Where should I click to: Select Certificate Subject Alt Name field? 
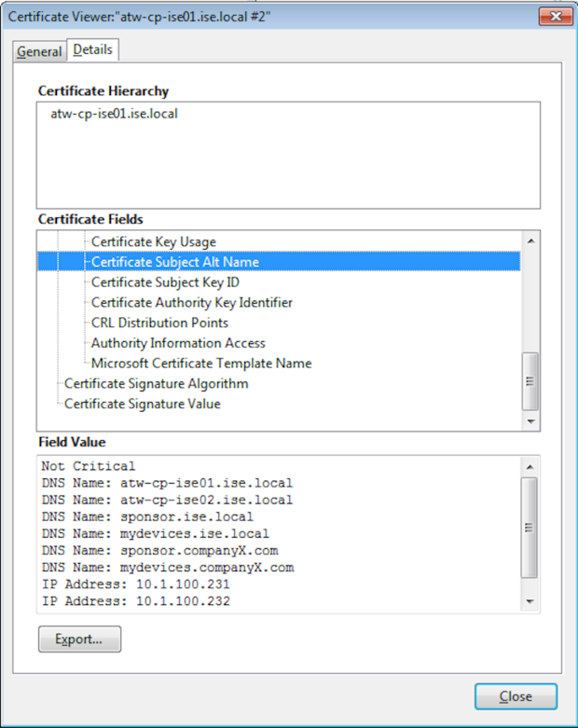pos(279,262)
